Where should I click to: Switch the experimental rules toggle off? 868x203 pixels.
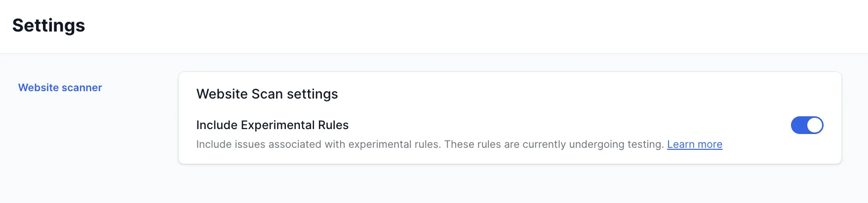[807, 125]
